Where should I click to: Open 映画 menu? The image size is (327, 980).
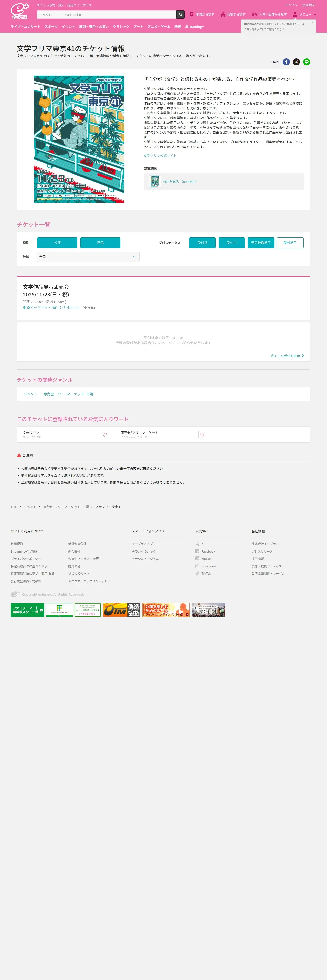pyautogui.click(x=178, y=27)
